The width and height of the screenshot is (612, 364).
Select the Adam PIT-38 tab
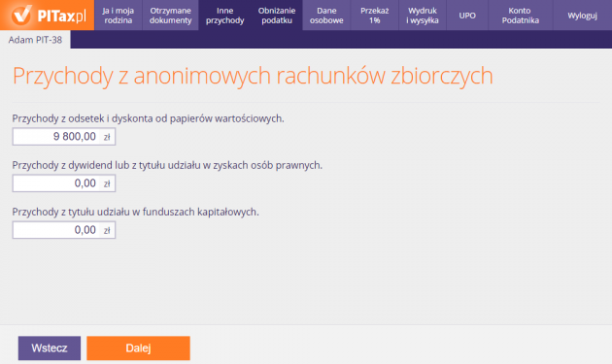click(35, 40)
